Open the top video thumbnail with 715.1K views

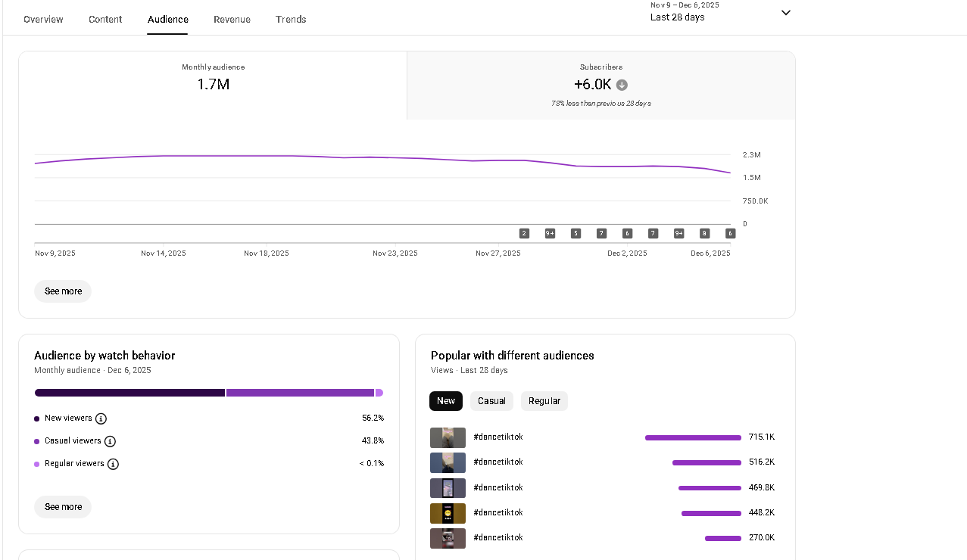pos(448,437)
